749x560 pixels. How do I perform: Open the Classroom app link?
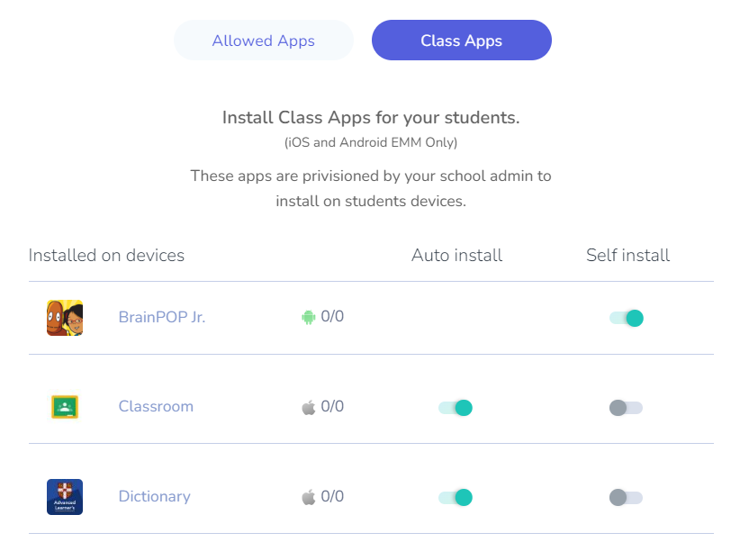(x=156, y=406)
